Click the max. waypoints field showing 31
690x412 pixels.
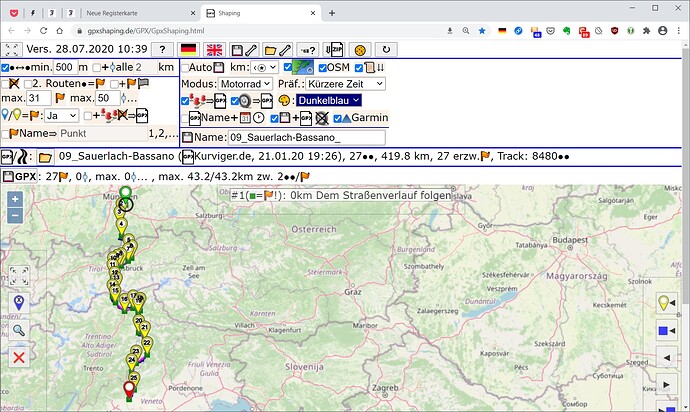(x=39, y=98)
